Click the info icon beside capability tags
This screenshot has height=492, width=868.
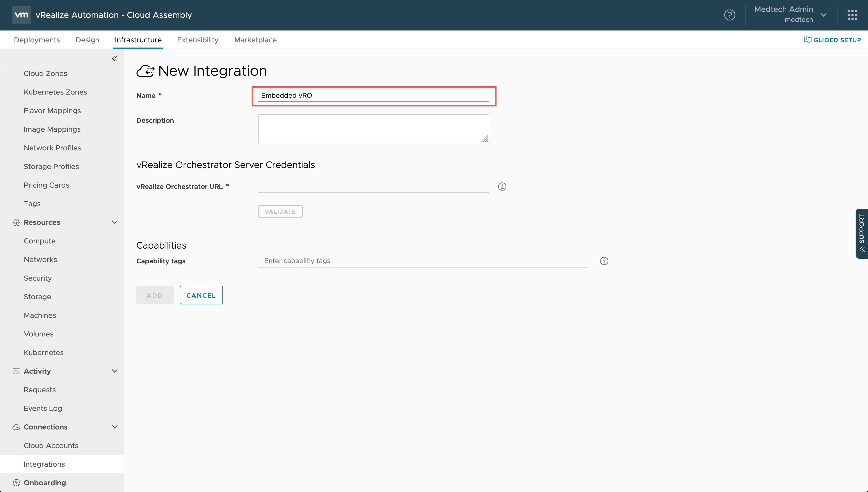click(604, 261)
